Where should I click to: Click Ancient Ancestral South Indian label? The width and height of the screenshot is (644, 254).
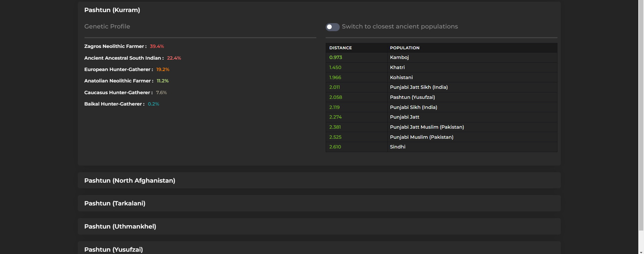coord(124,58)
